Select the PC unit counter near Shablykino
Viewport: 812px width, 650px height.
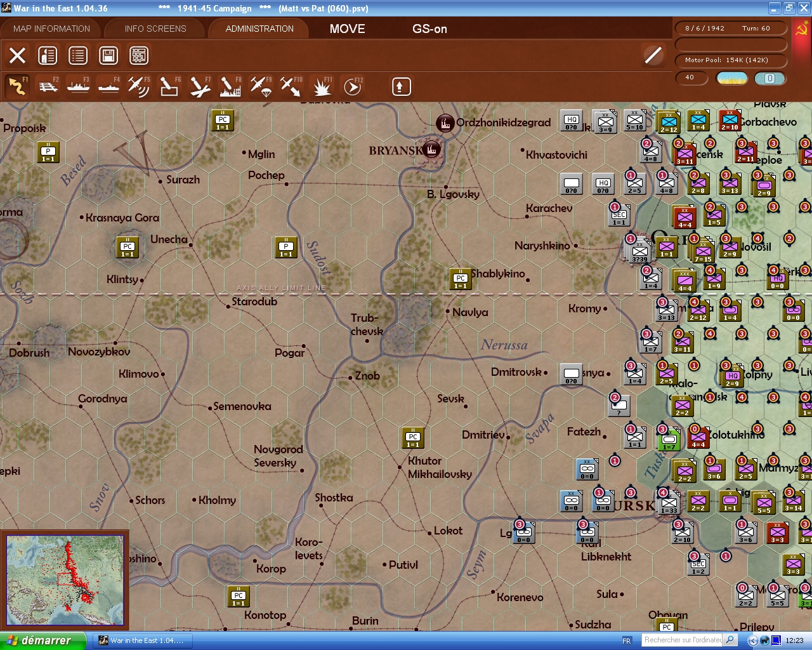coord(461,279)
